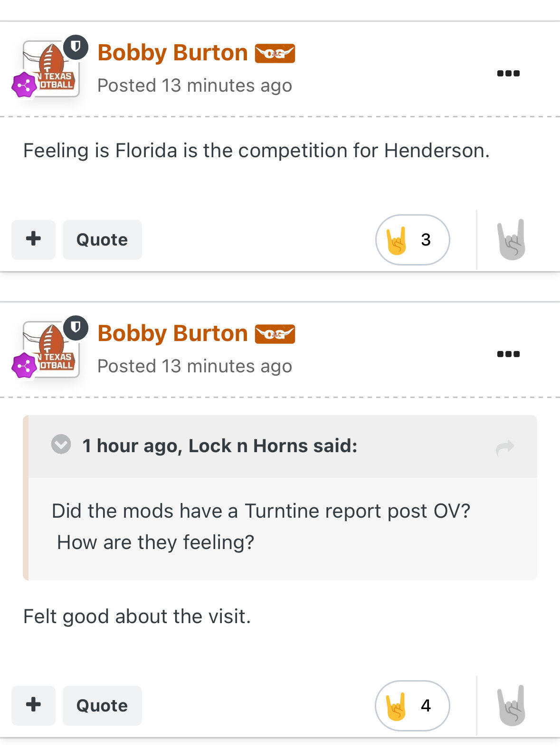This screenshot has width=560, height=749.
Task: Click moderator shield badge on first post avatar
Action: click(x=76, y=47)
